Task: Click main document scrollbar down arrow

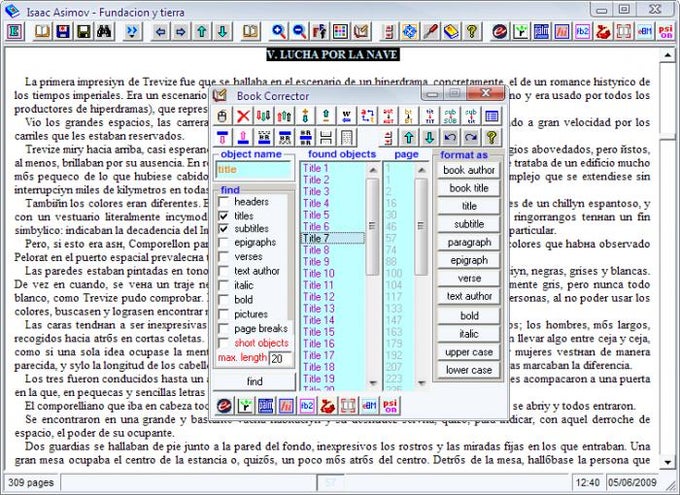Action: (x=667, y=462)
